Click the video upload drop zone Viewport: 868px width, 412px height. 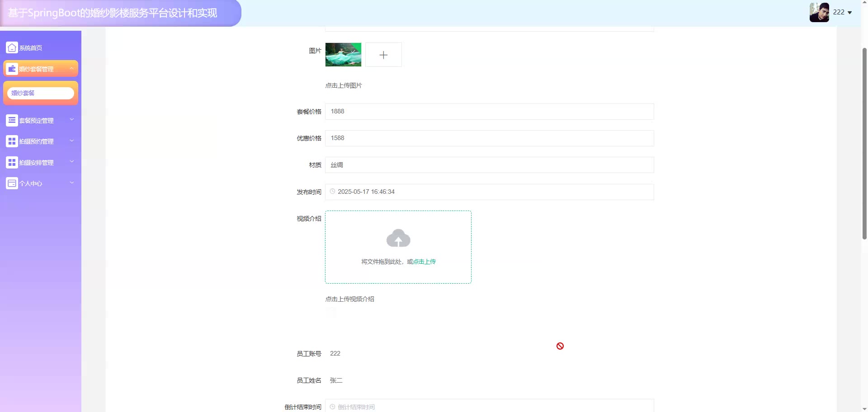[x=398, y=247]
